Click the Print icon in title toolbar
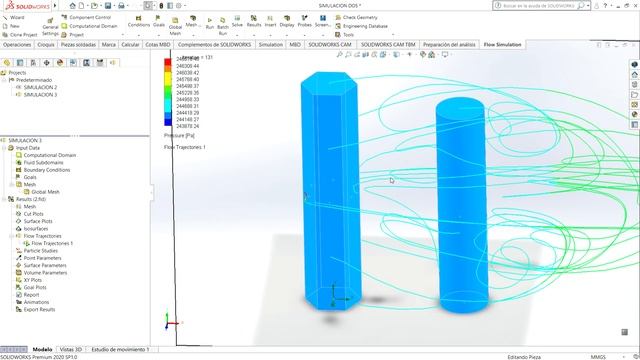640x360 pixels. pyautogui.click(x=121, y=6)
